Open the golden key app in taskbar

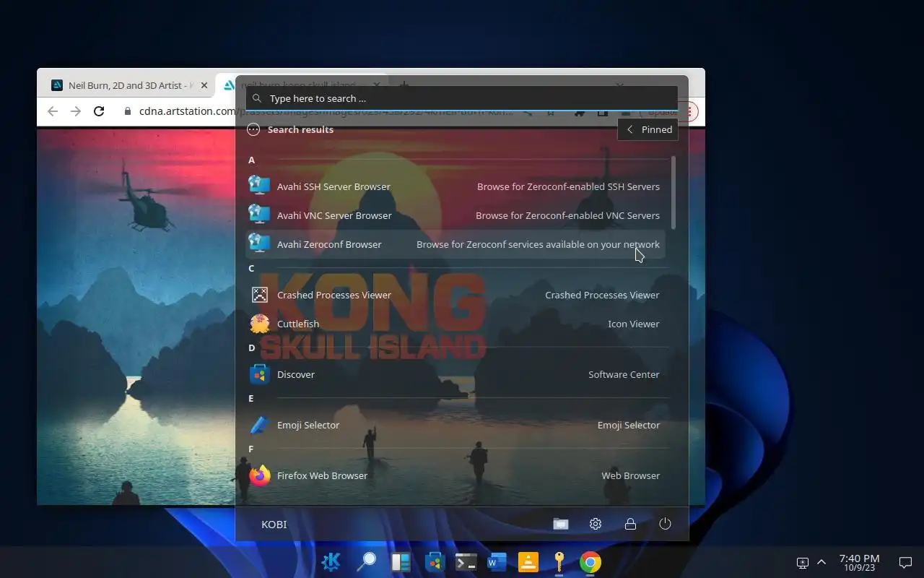click(559, 562)
